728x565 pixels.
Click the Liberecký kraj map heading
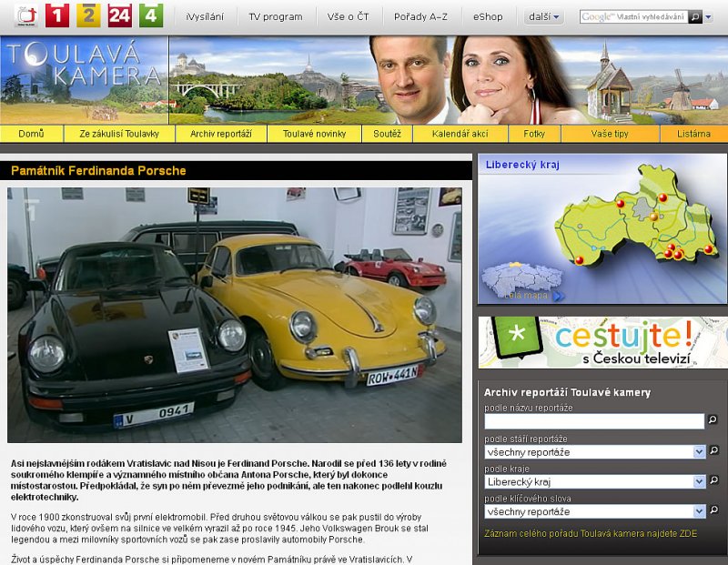click(x=522, y=165)
